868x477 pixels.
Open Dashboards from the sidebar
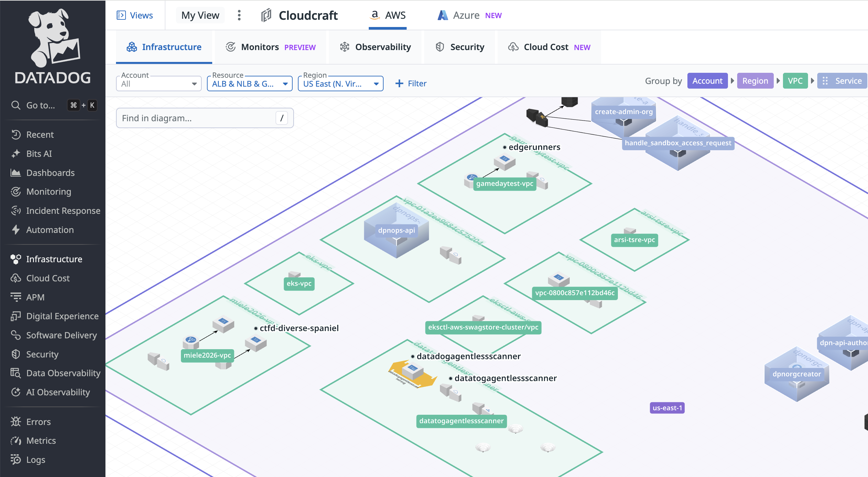point(50,173)
